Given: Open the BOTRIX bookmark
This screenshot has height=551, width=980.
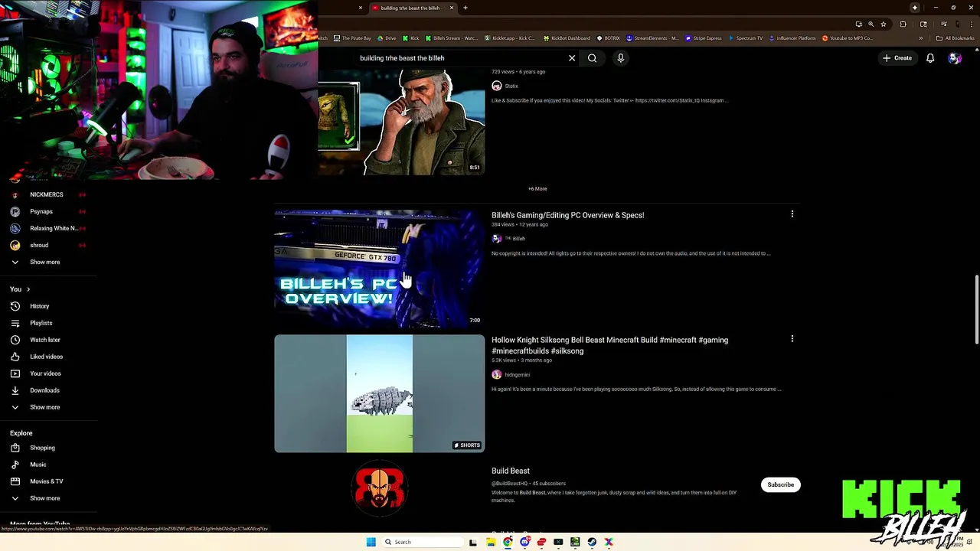Looking at the screenshot, I should pyautogui.click(x=608, y=38).
